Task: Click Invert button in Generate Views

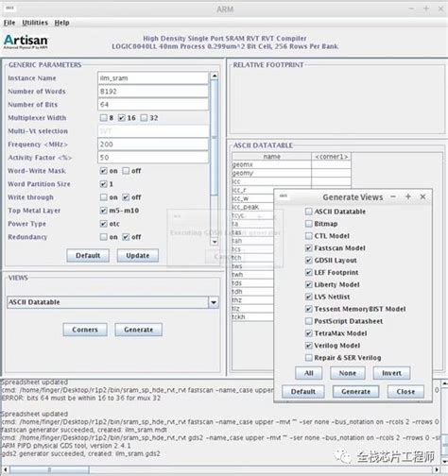Action: [x=391, y=373]
